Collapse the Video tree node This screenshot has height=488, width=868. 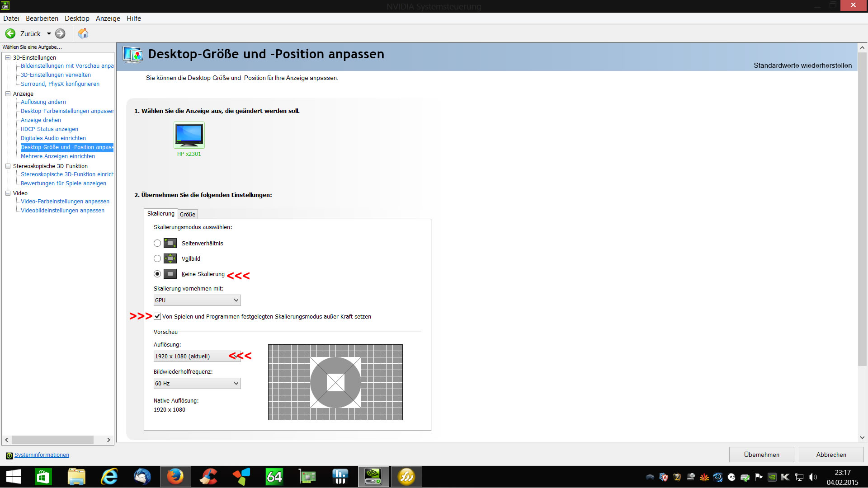click(x=8, y=193)
